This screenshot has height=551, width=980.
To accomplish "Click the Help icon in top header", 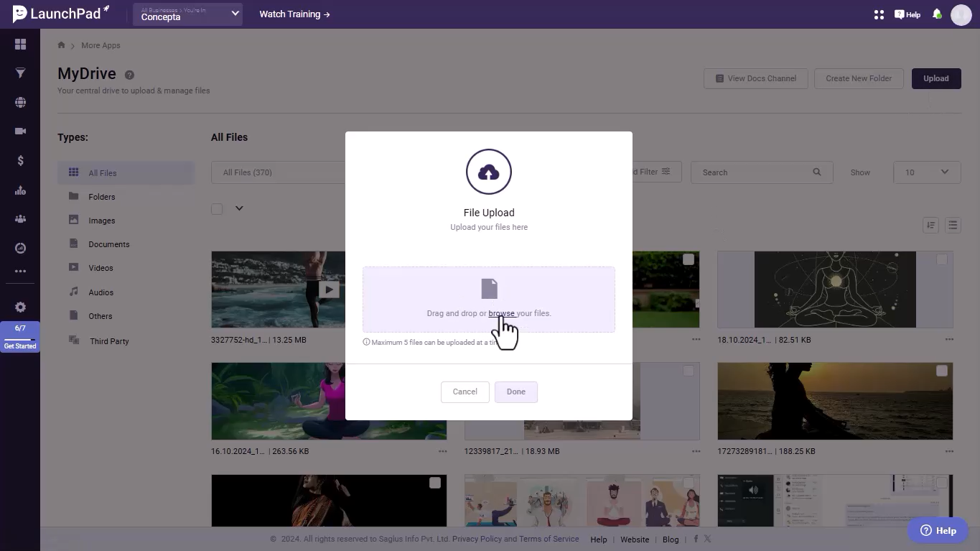I will point(907,14).
